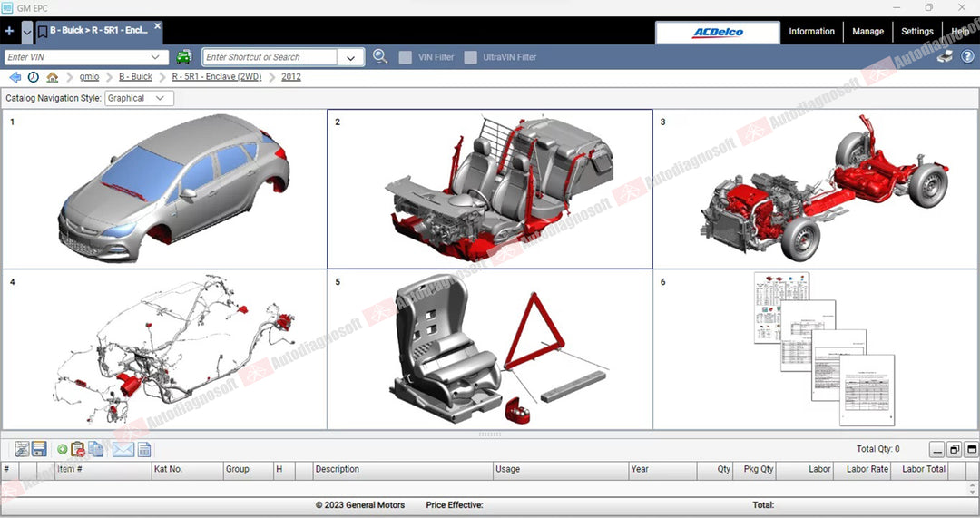This screenshot has width=980, height=518.
Task: Go to home via the house icon
Action: pyautogui.click(x=53, y=77)
